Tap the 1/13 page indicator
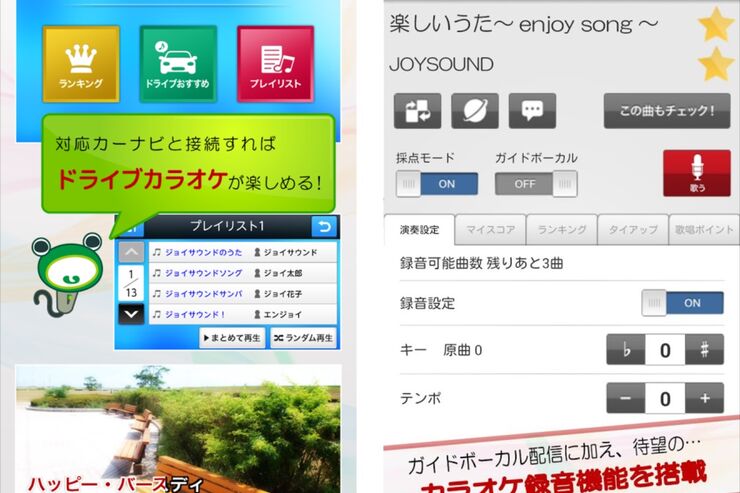This screenshot has height=493, width=740. point(131,284)
